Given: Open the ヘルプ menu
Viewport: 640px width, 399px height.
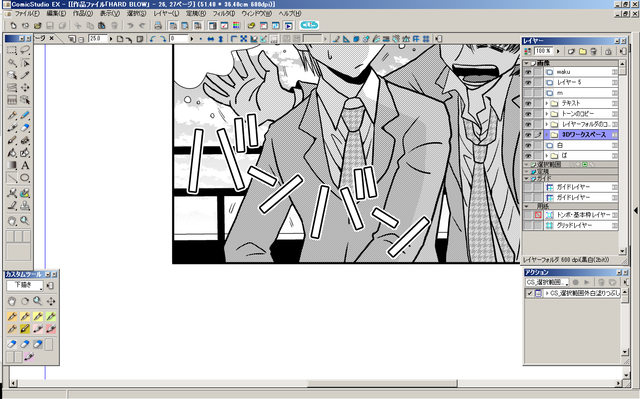Looking at the screenshot, I should [x=290, y=13].
